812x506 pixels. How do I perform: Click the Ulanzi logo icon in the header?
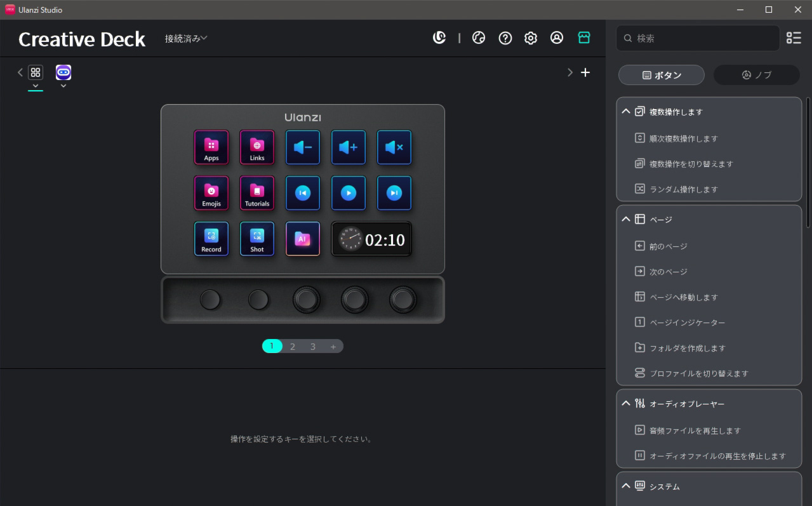(439, 38)
